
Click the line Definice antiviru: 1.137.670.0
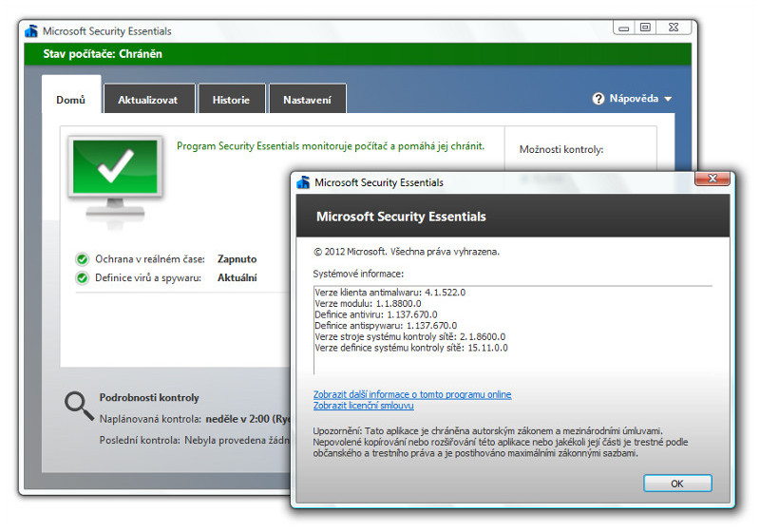[x=375, y=314]
